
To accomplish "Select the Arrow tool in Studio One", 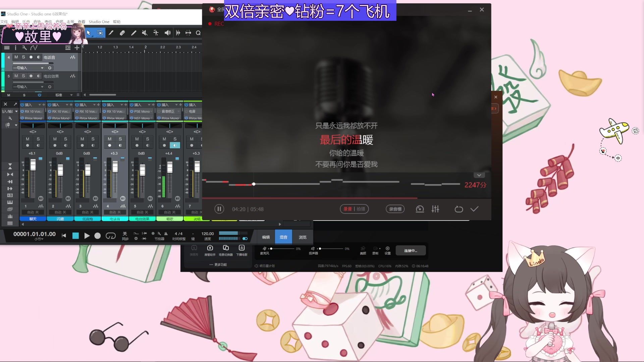I will coord(89,33).
